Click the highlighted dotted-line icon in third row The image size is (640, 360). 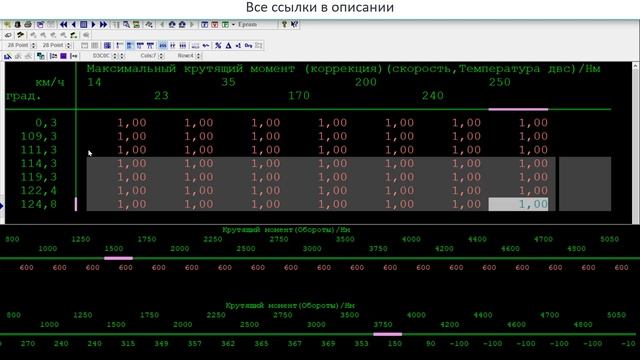point(162,45)
